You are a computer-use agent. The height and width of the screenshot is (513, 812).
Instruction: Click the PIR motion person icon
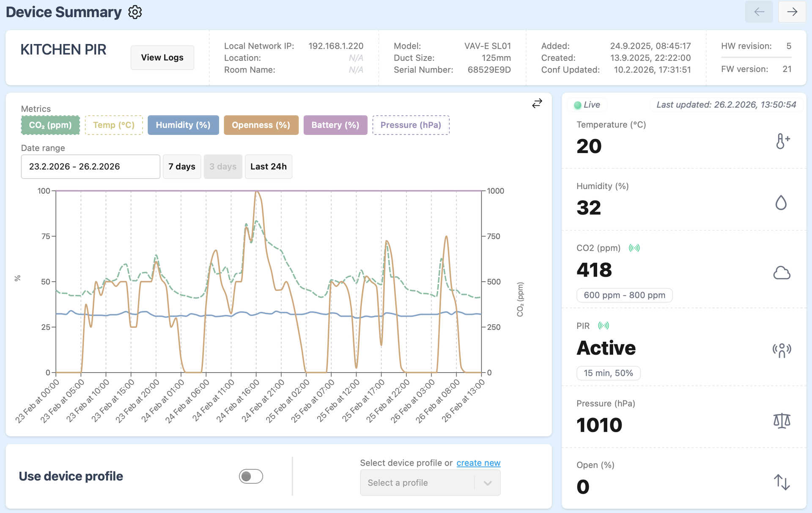point(782,350)
